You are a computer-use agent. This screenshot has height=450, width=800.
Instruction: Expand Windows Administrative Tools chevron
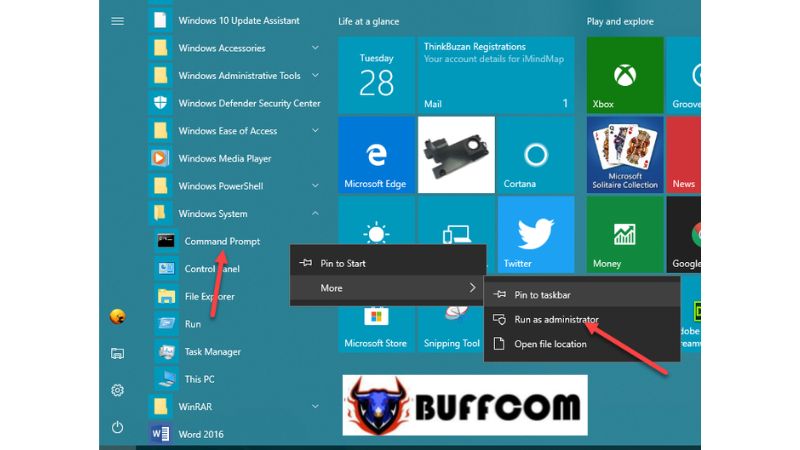(x=315, y=75)
